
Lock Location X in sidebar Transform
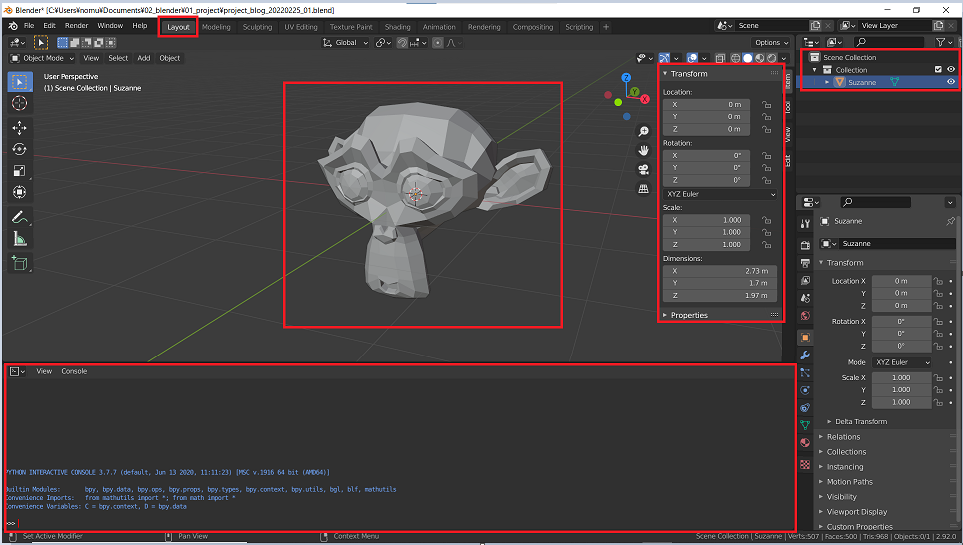coord(766,104)
